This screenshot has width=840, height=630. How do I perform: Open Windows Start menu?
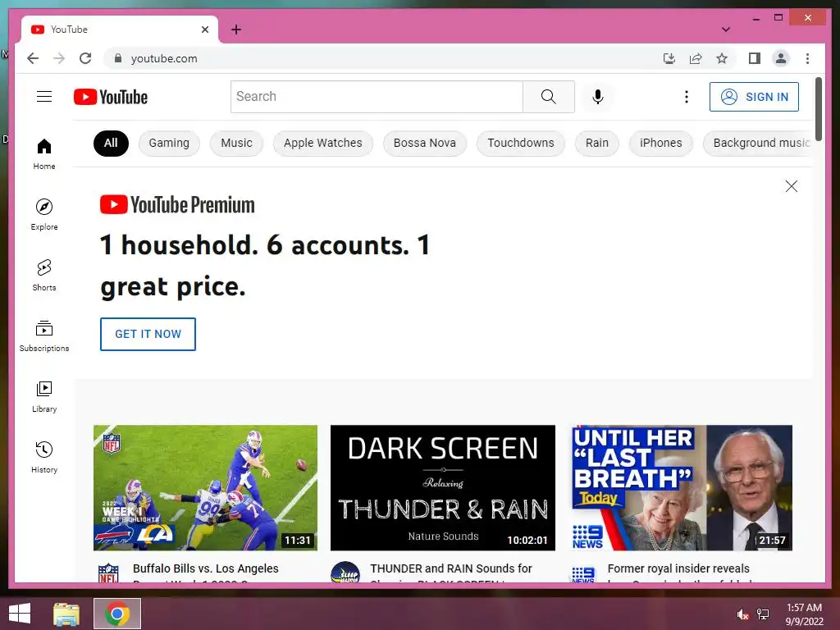[20, 614]
